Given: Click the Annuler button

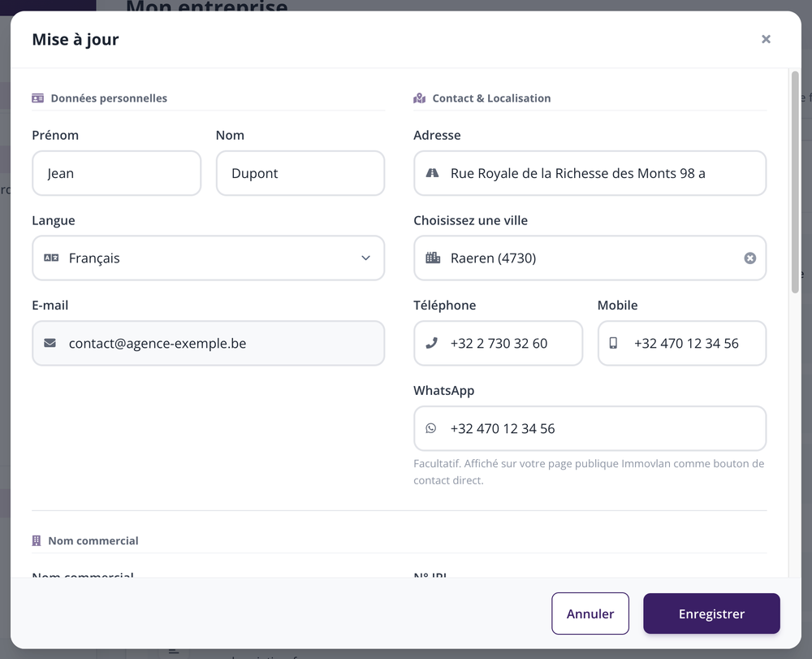Looking at the screenshot, I should coord(590,613).
